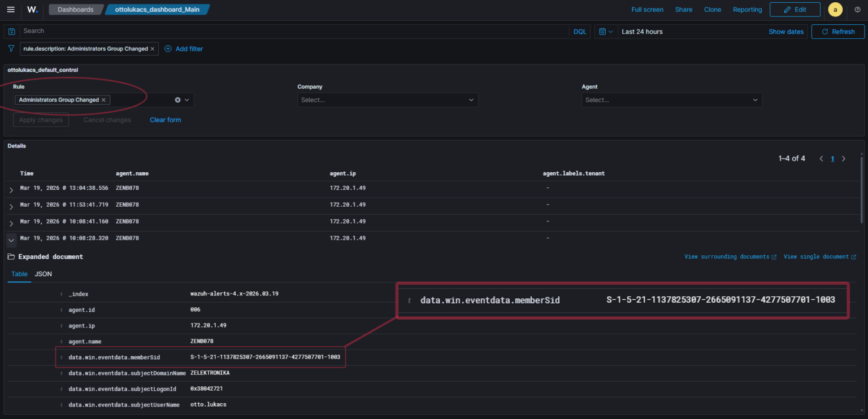Switch to the JSON tab
868x419 pixels.
(43, 274)
